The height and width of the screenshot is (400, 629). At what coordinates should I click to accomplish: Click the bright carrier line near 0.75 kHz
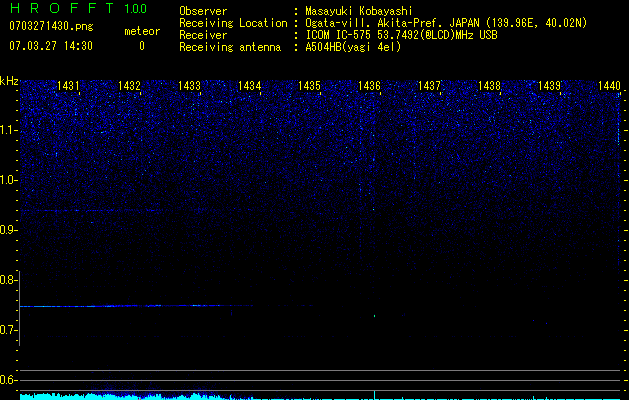click(136, 306)
